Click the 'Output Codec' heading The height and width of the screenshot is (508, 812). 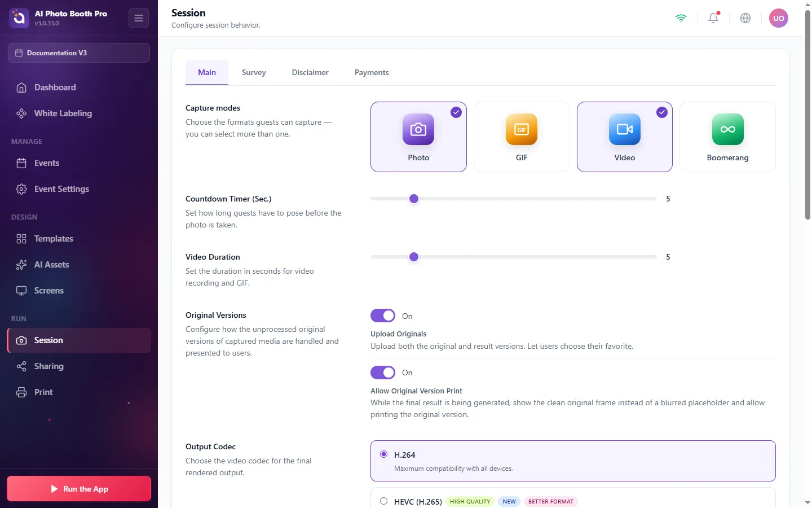click(210, 446)
